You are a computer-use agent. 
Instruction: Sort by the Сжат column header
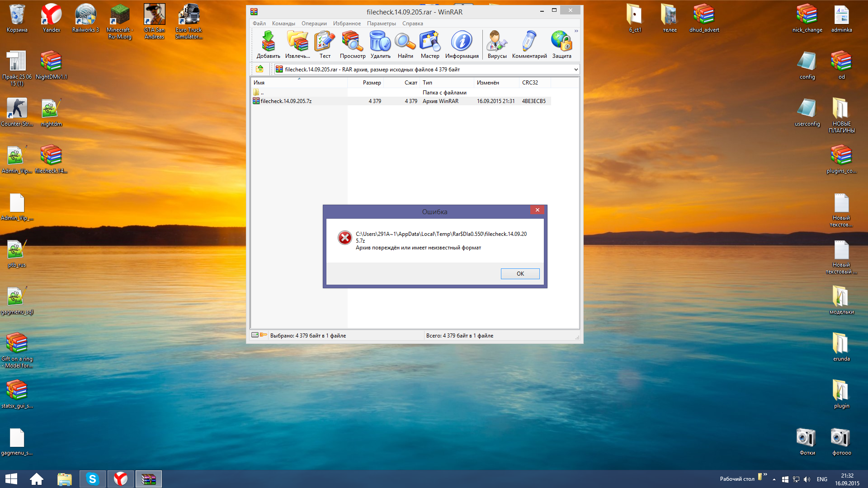402,83
